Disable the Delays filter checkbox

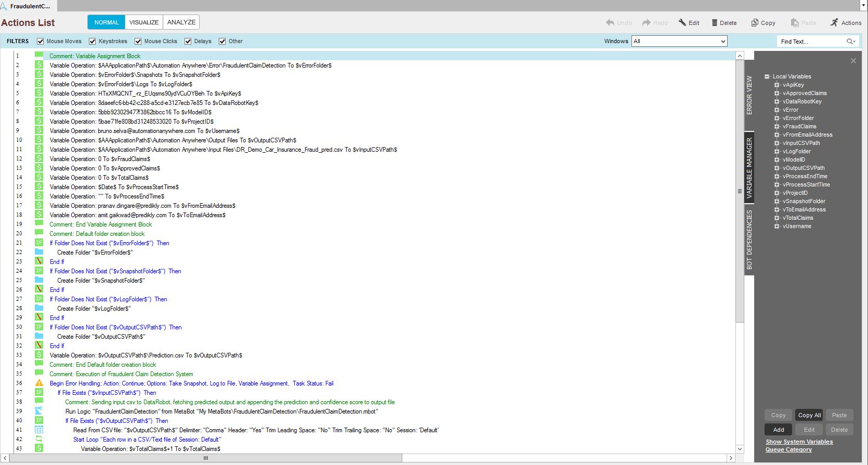coord(188,42)
